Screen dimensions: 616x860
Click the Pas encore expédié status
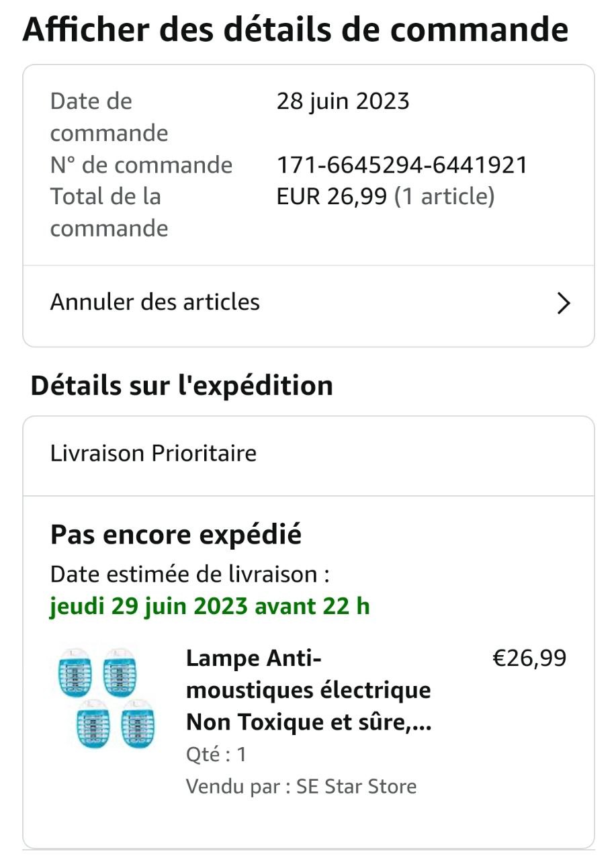(x=176, y=535)
